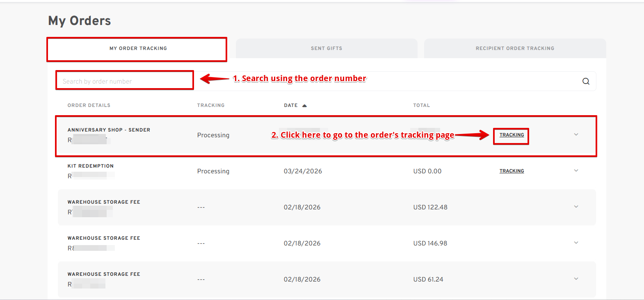
Task: Click the USD 0.00 order total
Action: (427, 171)
